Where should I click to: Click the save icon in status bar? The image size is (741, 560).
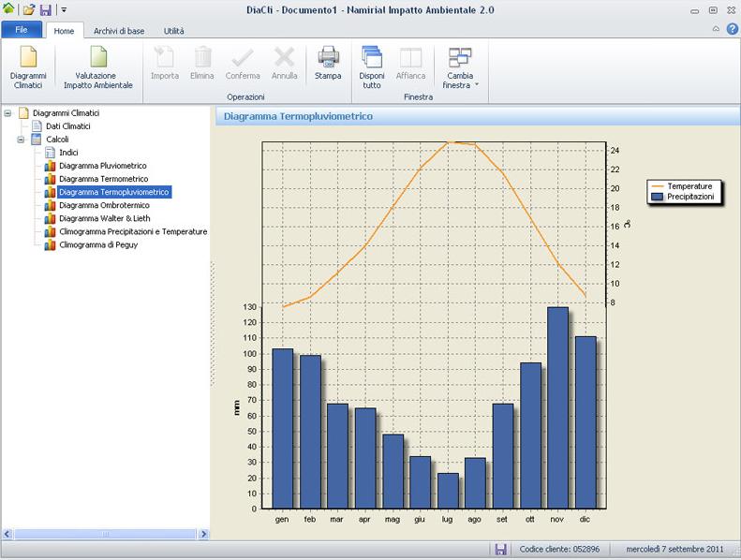[501, 549]
